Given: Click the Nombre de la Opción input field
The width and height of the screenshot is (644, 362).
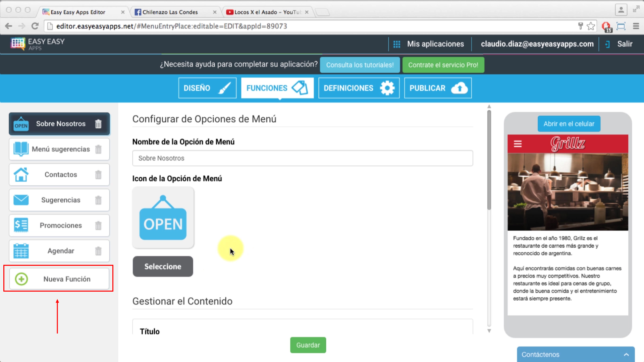Looking at the screenshot, I should (x=302, y=158).
